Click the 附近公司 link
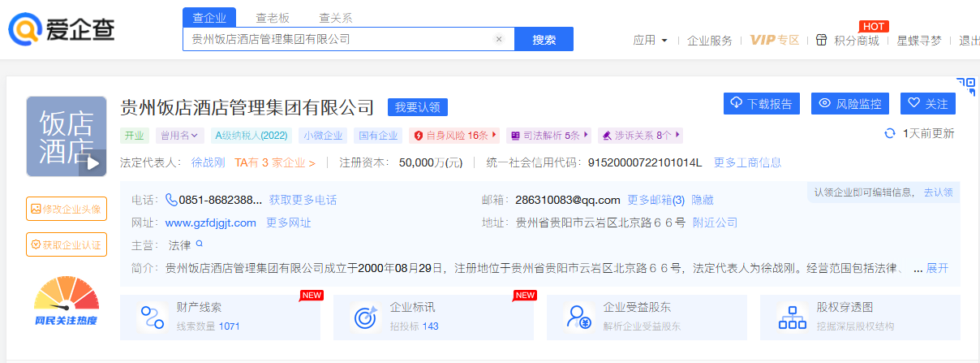980x363 pixels. (x=716, y=223)
